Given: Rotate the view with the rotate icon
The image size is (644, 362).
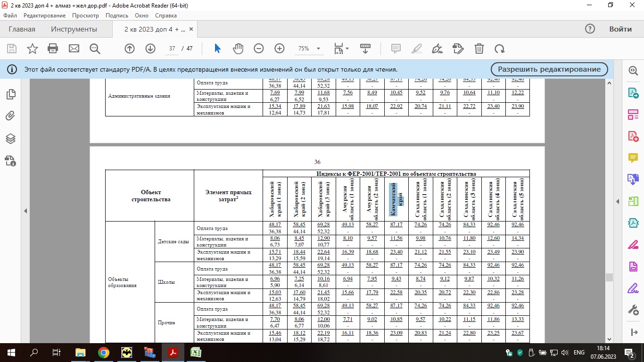Looking at the screenshot, I should (x=499, y=49).
